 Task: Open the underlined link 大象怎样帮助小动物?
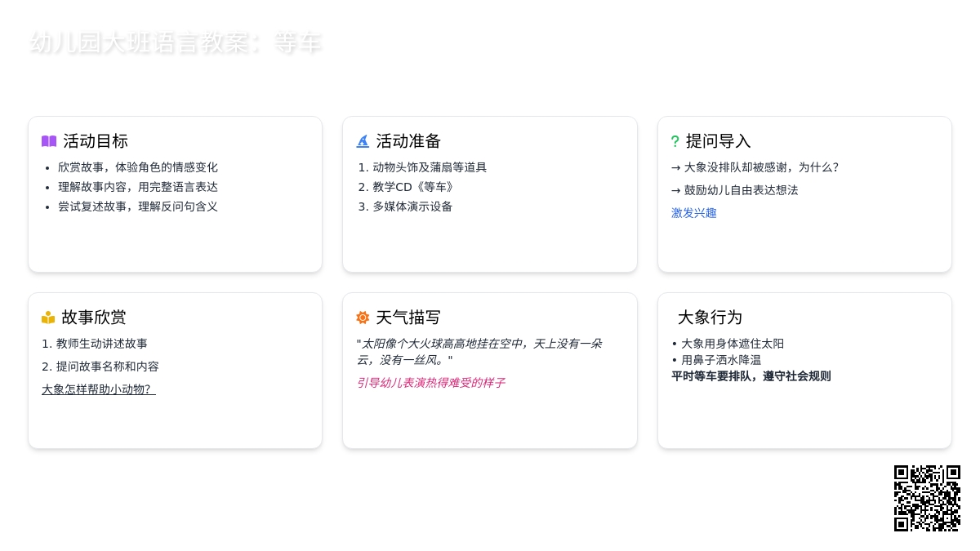pos(98,389)
